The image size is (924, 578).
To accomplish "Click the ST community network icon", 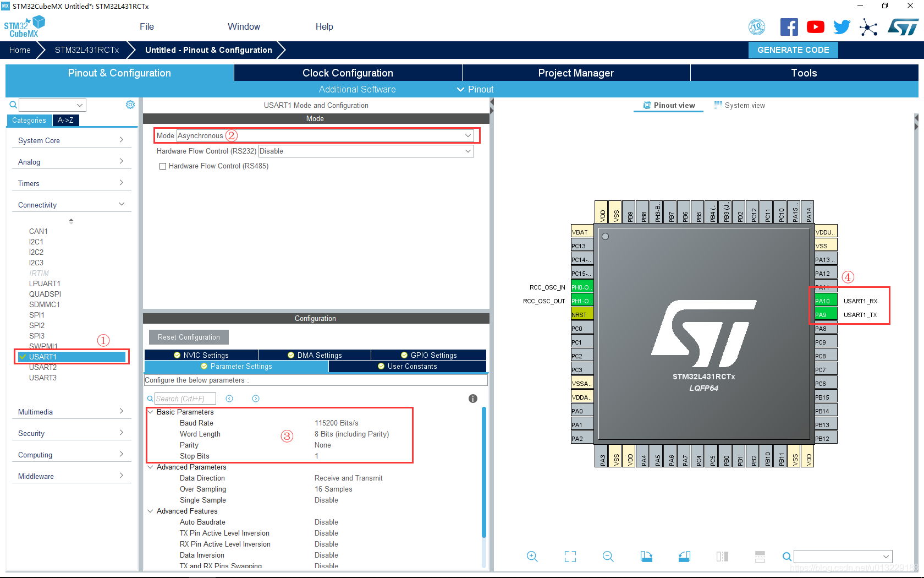I will click(x=868, y=27).
